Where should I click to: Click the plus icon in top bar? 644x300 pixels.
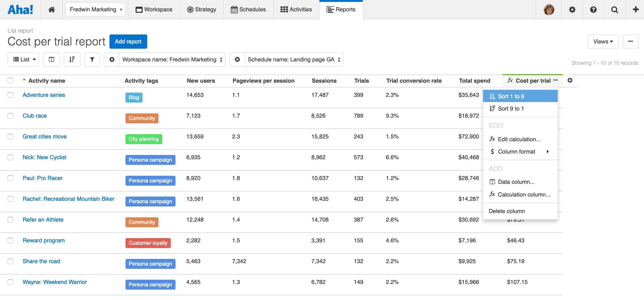[635, 9]
